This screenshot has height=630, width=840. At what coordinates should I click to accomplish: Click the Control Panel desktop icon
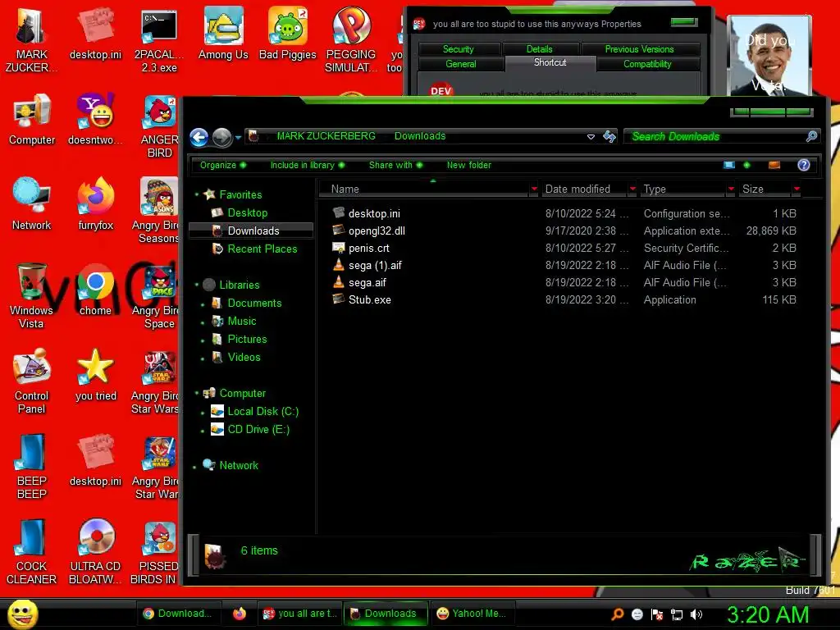(31, 381)
